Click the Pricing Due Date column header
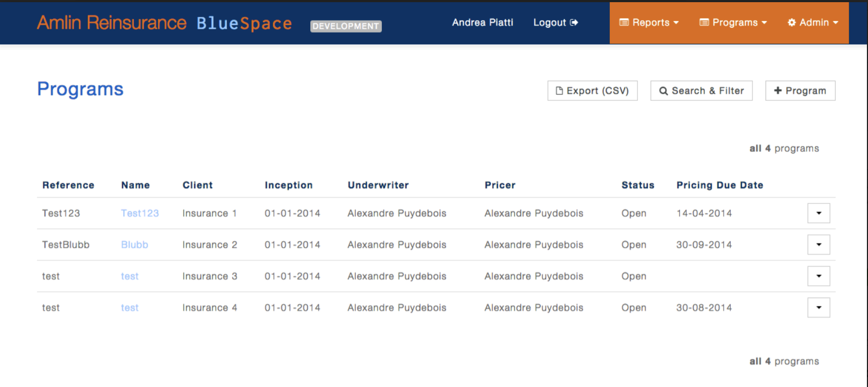This screenshot has height=387, width=868. pos(719,185)
